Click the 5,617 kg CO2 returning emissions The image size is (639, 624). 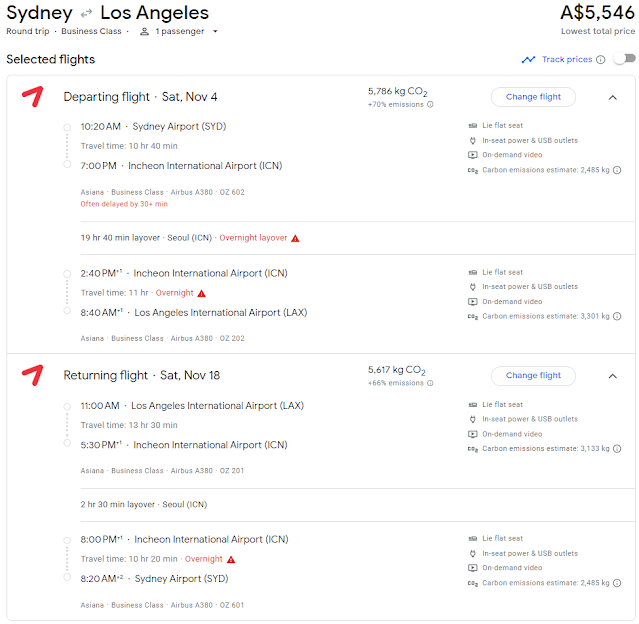397,370
